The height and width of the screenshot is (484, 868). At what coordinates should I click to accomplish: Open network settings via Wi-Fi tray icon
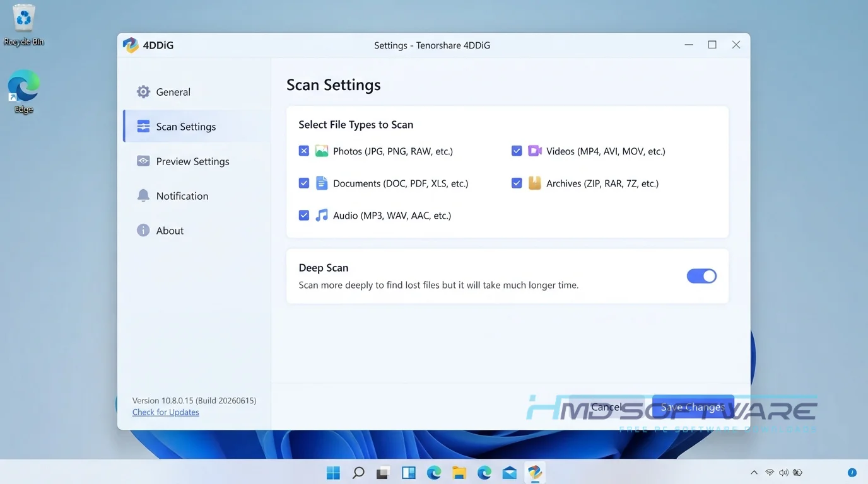click(x=770, y=473)
